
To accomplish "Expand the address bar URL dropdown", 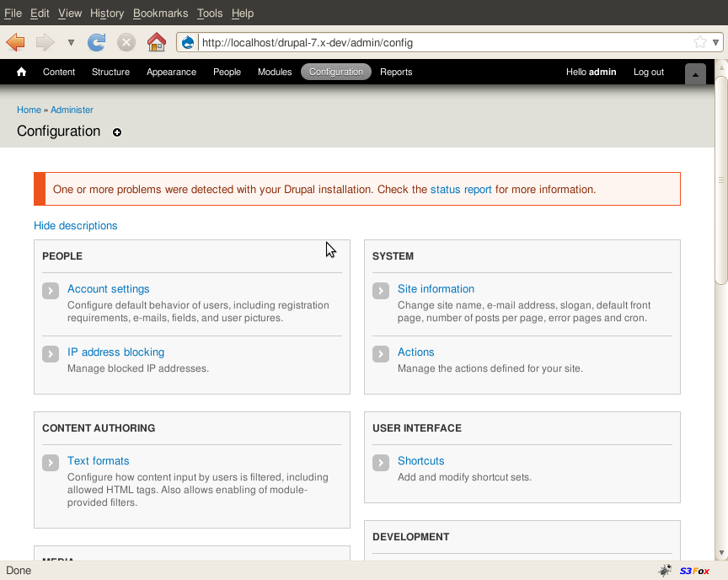I will click(715, 42).
